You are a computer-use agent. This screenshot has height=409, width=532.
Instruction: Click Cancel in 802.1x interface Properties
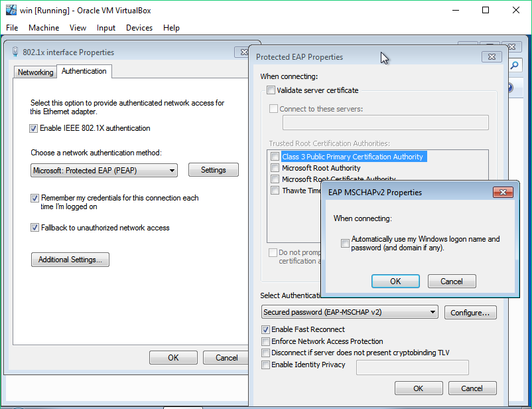tap(227, 358)
